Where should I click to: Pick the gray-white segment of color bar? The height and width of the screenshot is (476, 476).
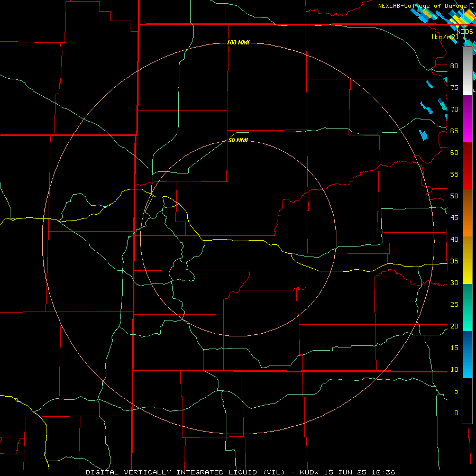(467, 71)
